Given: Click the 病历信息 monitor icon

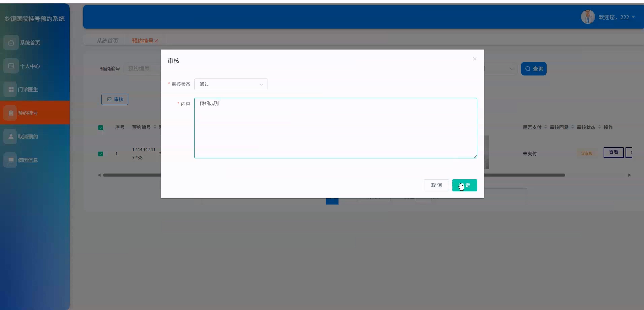Looking at the screenshot, I should [x=11, y=160].
